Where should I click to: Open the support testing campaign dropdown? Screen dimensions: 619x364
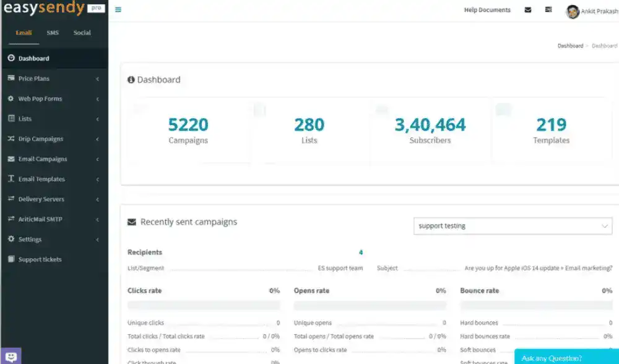tap(513, 226)
